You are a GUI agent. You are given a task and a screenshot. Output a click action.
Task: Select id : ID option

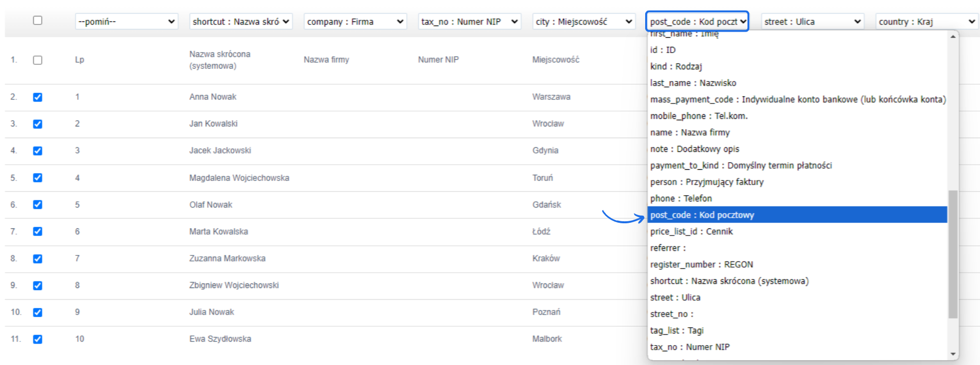[x=797, y=50]
